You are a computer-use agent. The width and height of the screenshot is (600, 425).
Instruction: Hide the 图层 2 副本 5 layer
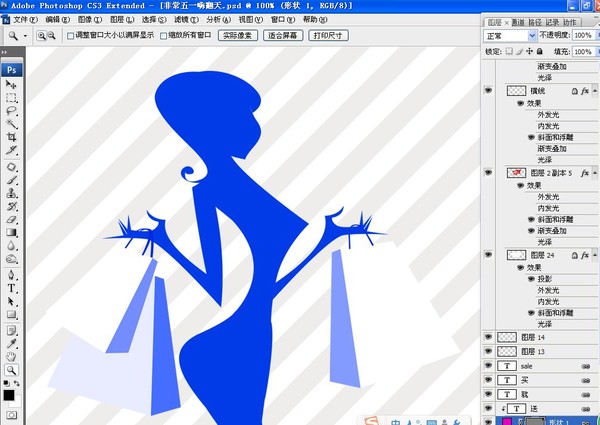(x=488, y=173)
